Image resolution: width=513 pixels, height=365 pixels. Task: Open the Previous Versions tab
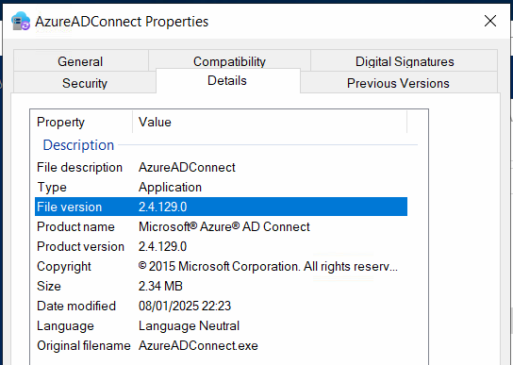click(x=399, y=83)
